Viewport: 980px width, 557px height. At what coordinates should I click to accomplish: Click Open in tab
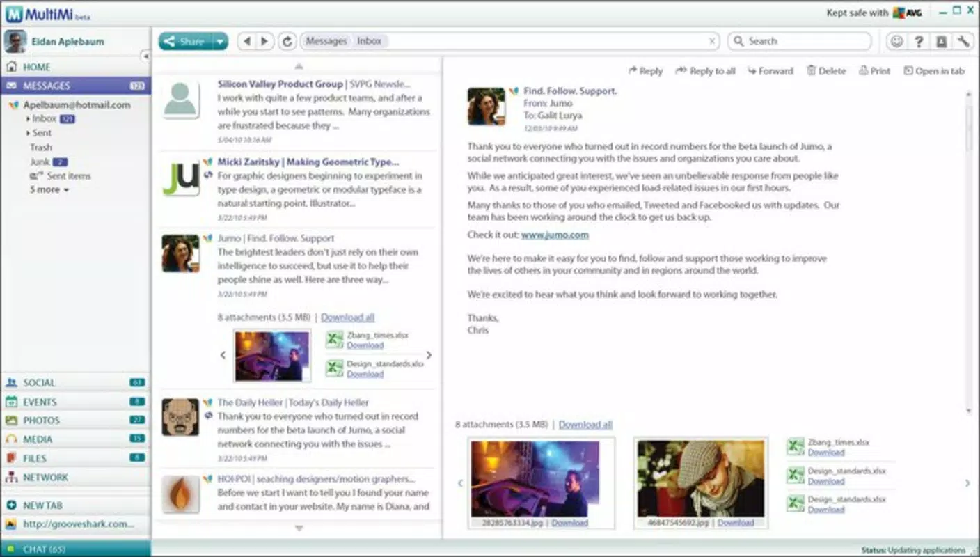tap(934, 71)
